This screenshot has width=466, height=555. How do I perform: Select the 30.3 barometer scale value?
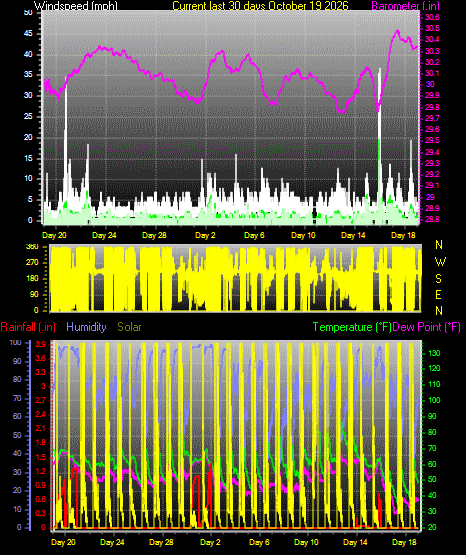click(432, 51)
